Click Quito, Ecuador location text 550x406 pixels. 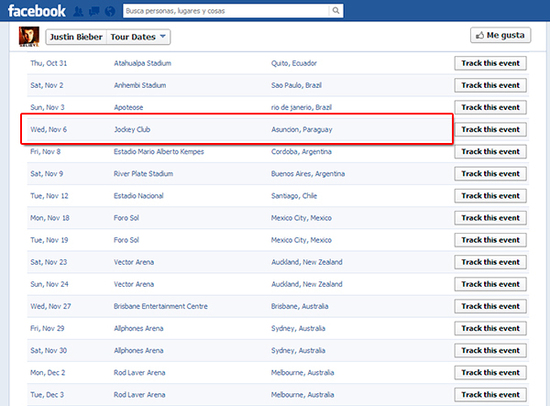[x=294, y=63]
